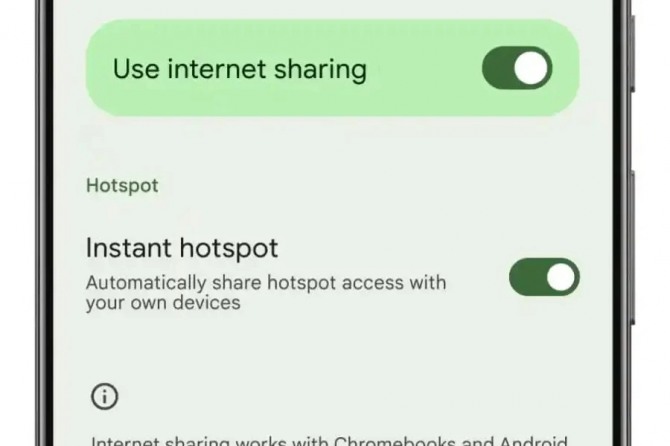The height and width of the screenshot is (446, 670).
Task: Tap the white knob of internet sharing switch
Action: 531,68
